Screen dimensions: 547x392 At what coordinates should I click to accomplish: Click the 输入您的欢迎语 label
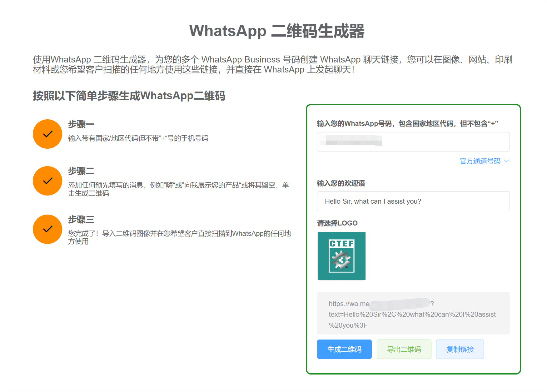pyautogui.click(x=341, y=183)
